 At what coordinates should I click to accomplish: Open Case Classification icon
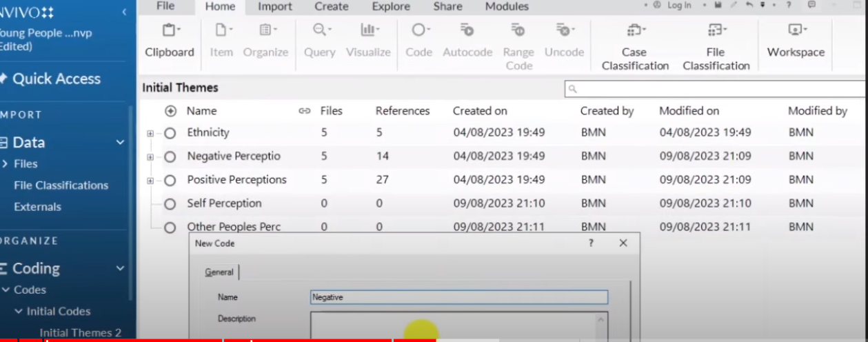pos(635,31)
